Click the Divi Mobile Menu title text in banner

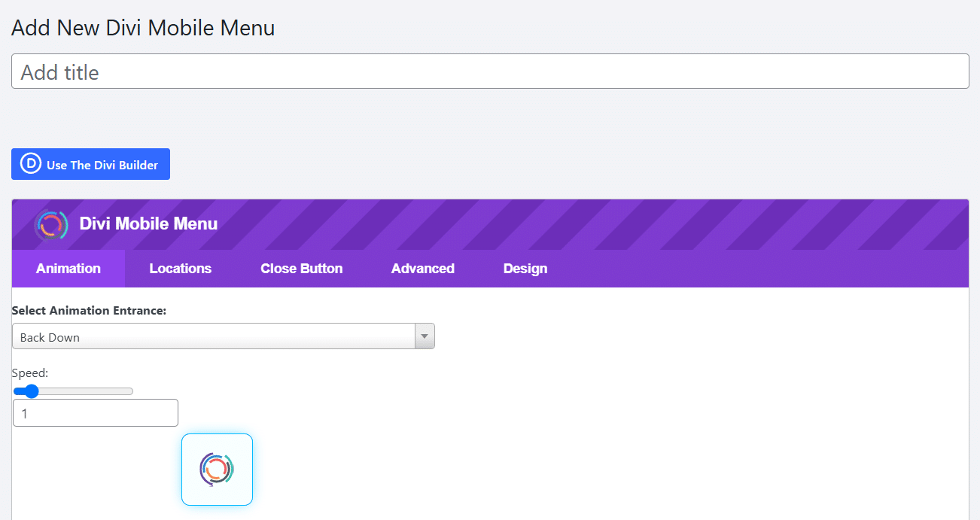pyautogui.click(x=148, y=224)
